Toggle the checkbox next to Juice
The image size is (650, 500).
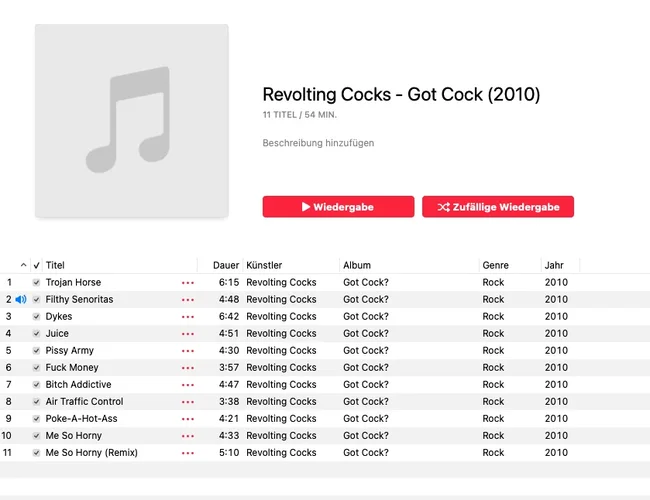pyautogui.click(x=37, y=334)
